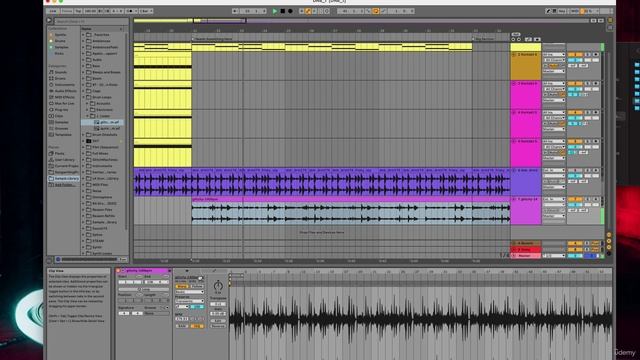The width and height of the screenshot is (640, 360).
Task: Select the A Reverb return track
Action: coord(526,243)
